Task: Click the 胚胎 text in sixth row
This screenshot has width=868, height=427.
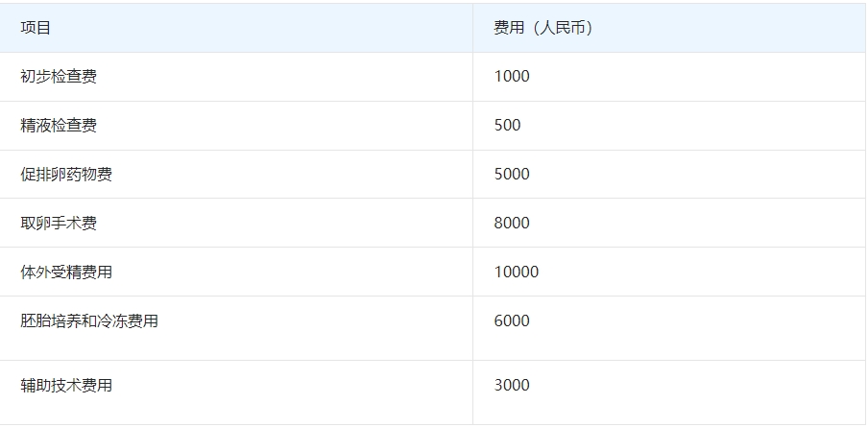Action: pos(36,320)
